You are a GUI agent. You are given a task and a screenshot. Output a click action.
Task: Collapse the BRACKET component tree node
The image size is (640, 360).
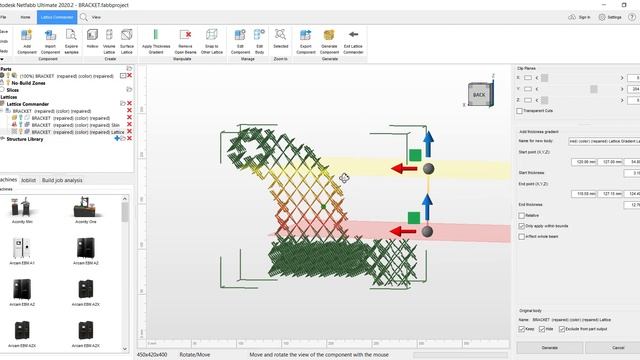click(x=2, y=111)
